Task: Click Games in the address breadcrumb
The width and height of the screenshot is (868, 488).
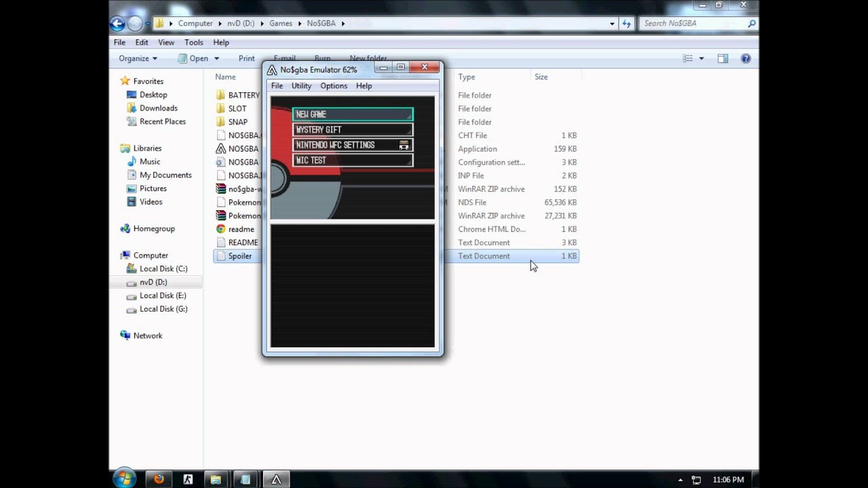Action: [281, 23]
